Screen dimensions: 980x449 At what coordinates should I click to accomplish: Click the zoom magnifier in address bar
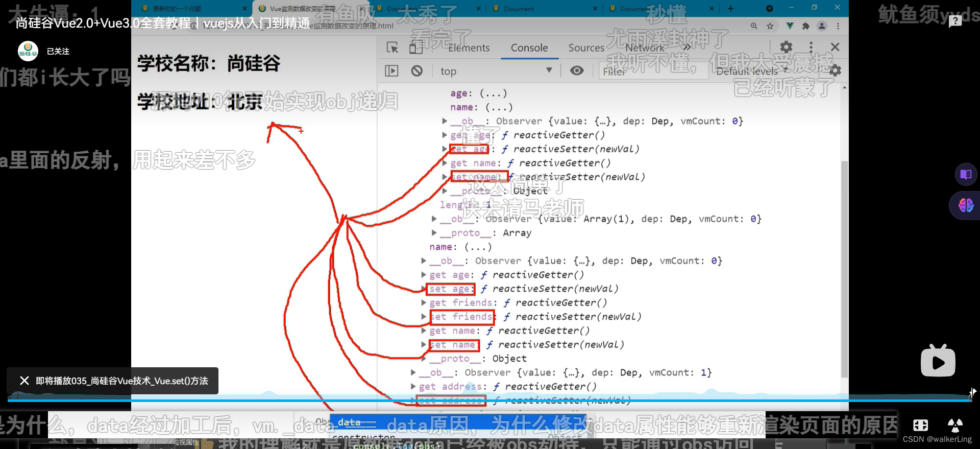tap(754, 26)
